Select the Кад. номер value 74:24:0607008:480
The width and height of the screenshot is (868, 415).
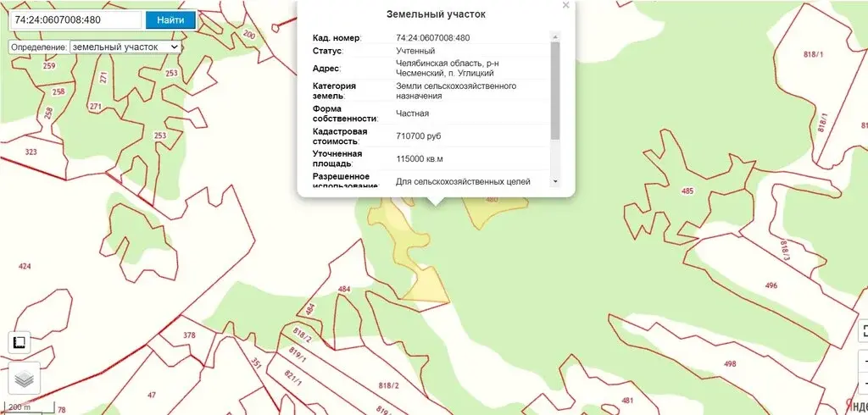pyautogui.click(x=433, y=38)
